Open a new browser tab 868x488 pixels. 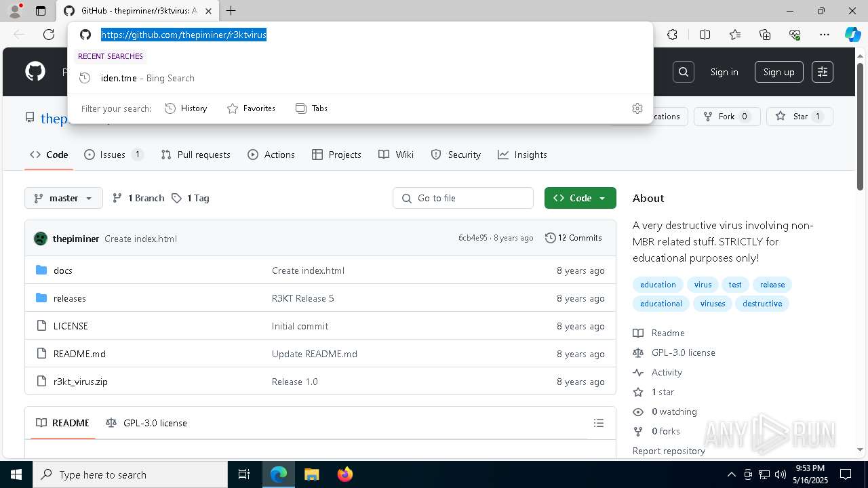(231, 11)
